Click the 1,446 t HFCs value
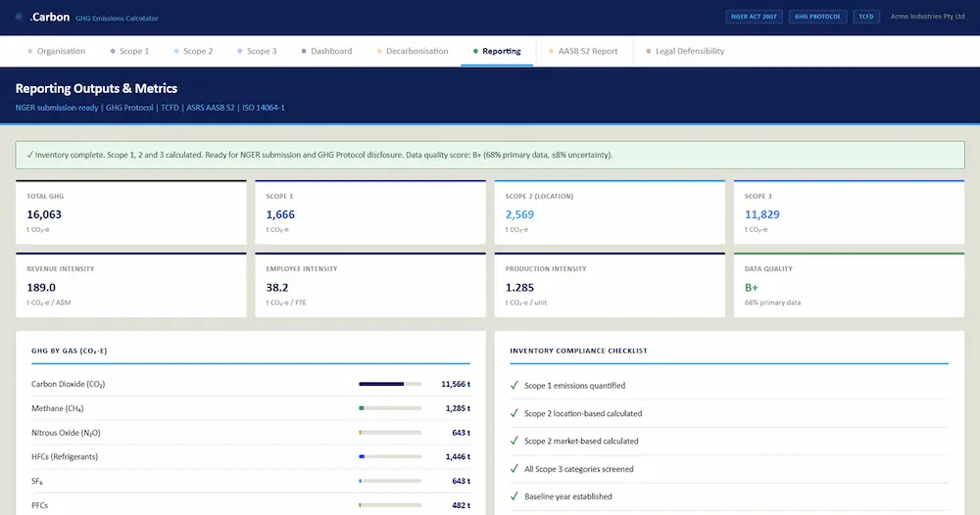 (x=458, y=457)
